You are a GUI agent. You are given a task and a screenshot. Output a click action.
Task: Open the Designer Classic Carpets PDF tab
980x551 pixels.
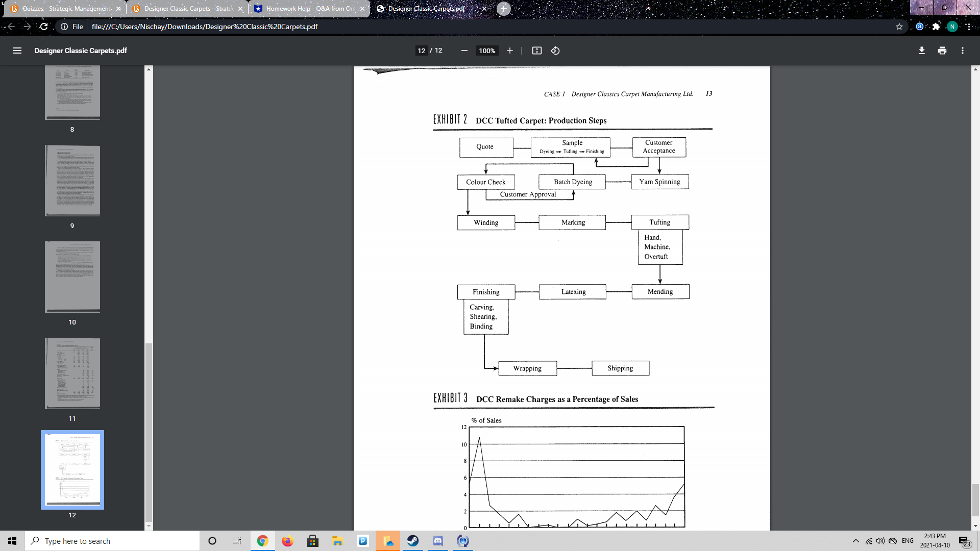coord(427,8)
